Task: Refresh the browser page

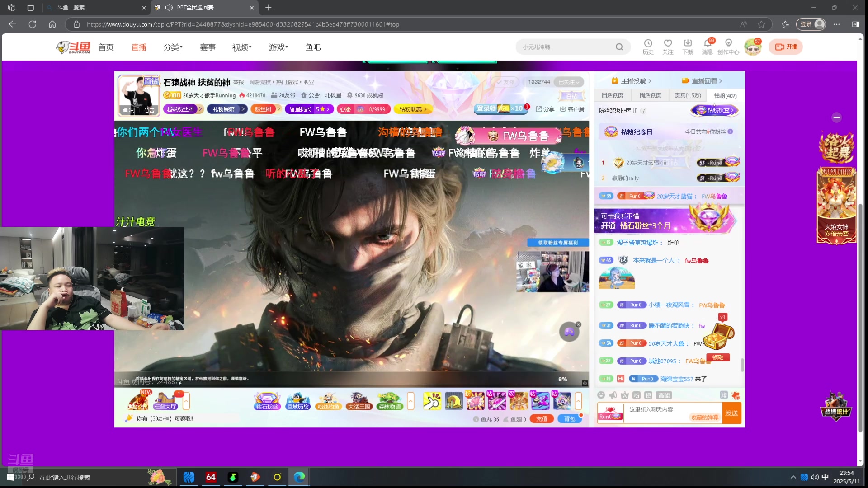Action: pyautogui.click(x=33, y=24)
